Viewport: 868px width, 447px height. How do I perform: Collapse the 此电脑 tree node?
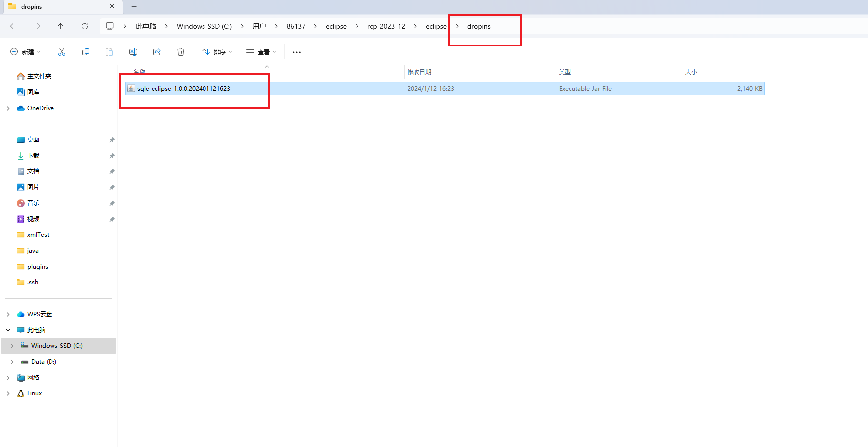[8, 330]
